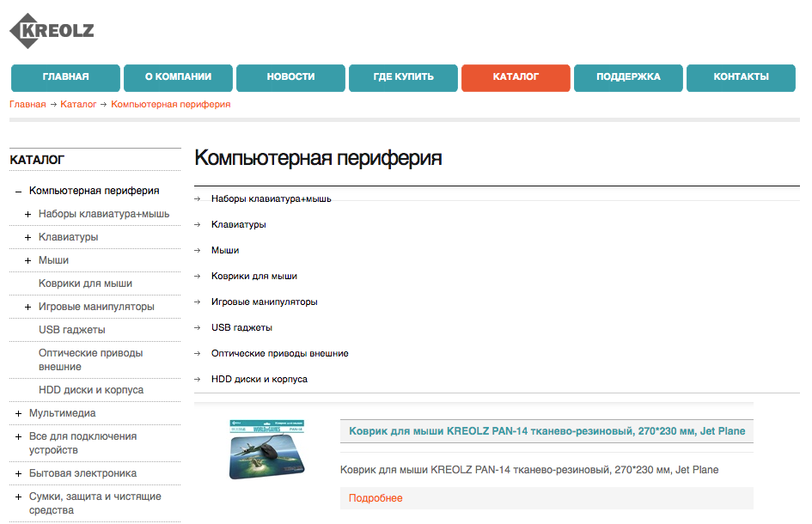The width and height of the screenshot is (812, 524).
Task: Click Подробнее for the PAN-14 mouse pad
Action: 375,498
